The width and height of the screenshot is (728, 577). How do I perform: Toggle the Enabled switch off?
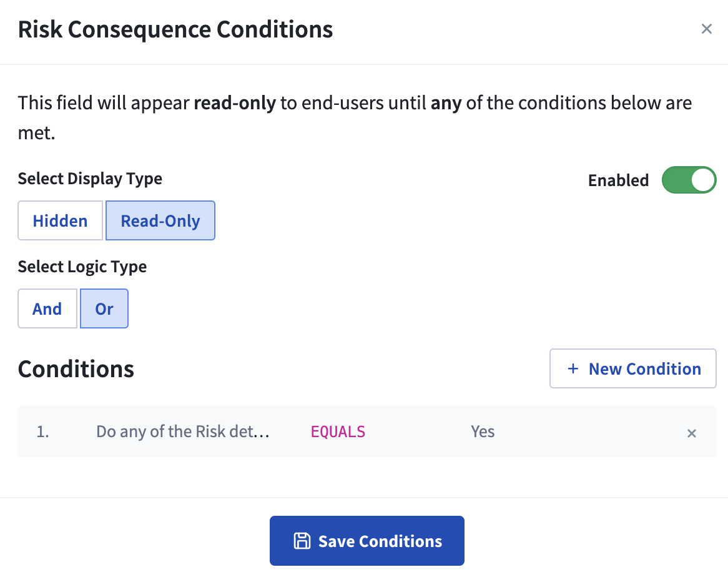tap(689, 180)
